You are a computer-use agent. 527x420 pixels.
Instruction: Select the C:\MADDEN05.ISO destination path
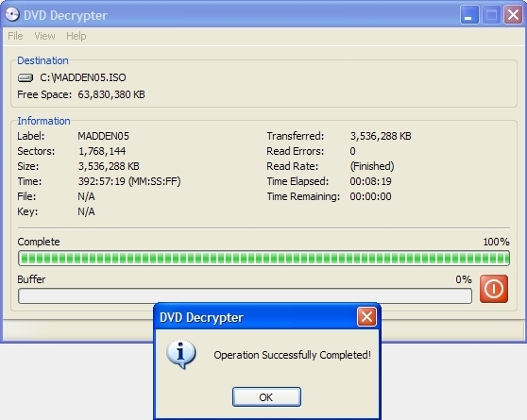[83, 77]
